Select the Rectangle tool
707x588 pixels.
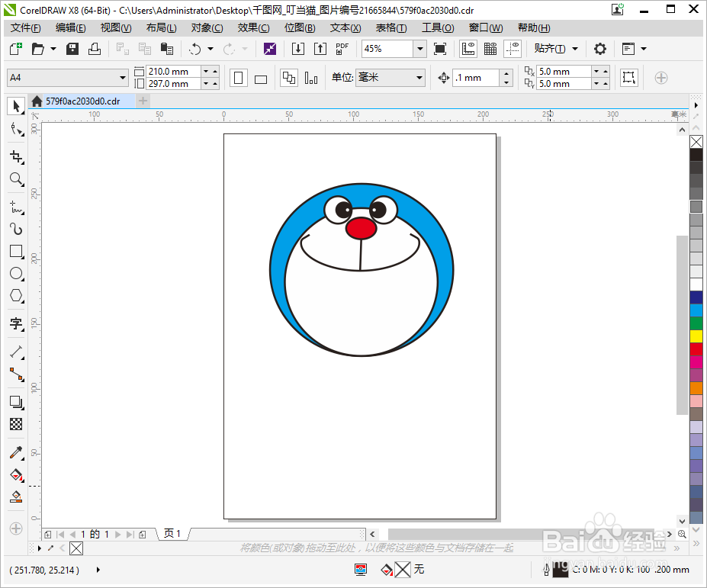click(16, 251)
